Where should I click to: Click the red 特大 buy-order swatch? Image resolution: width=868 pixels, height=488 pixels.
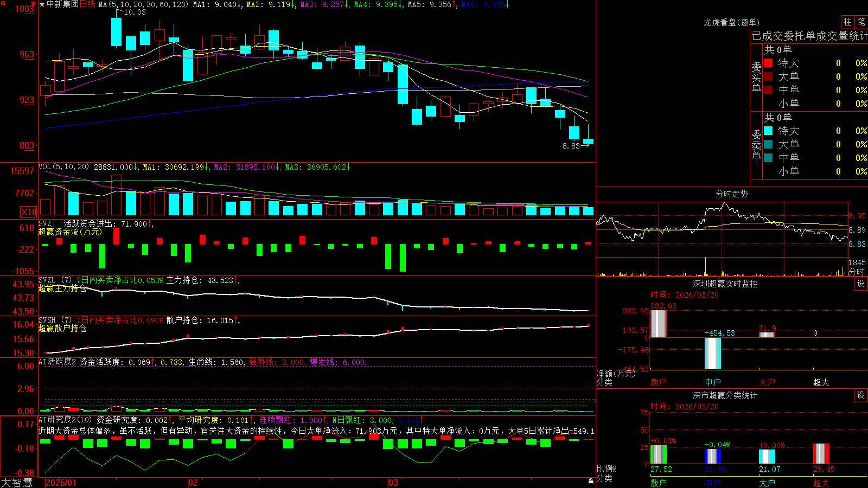click(x=768, y=63)
